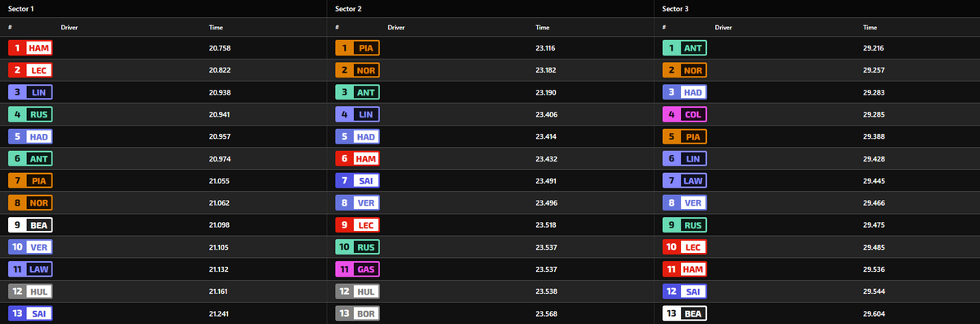The width and height of the screenshot is (980, 324).
Task: Click the ANT badge in Sector 1
Action: 30,158
